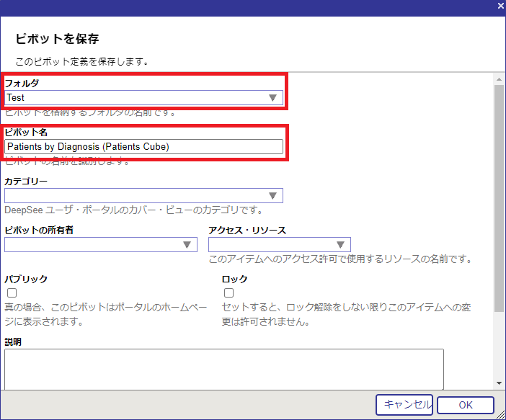Click inside the 説明 text area

(x=223, y=369)
